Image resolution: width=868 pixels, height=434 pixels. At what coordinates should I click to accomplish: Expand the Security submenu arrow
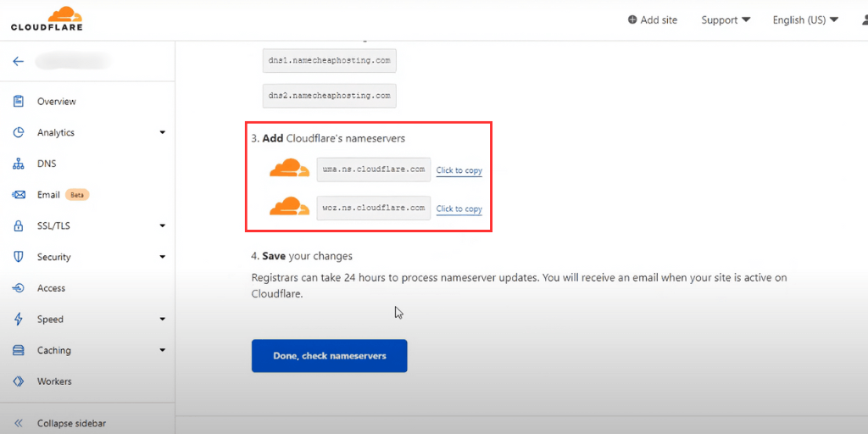click(x=162, y=257)
